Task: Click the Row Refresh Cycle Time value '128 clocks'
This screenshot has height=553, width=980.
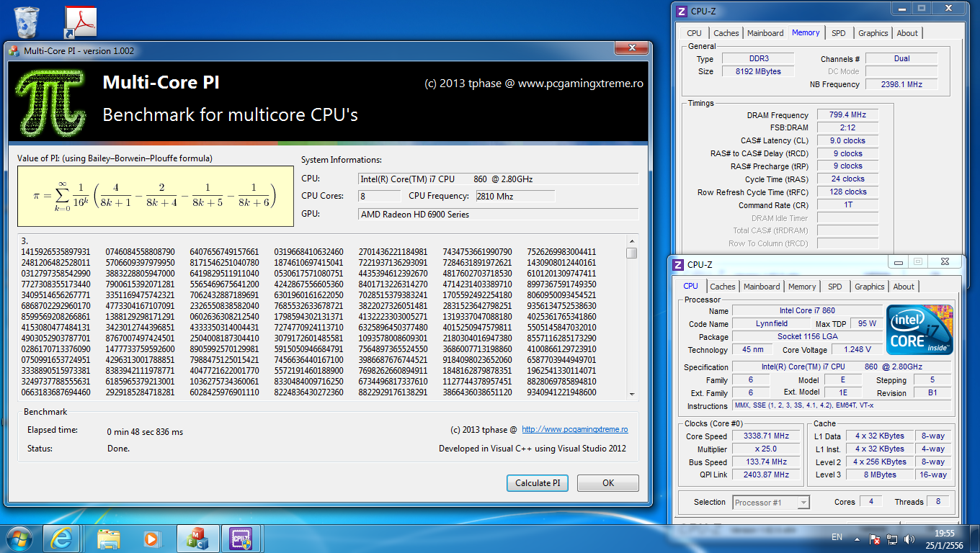Action: tap(847, 192)
